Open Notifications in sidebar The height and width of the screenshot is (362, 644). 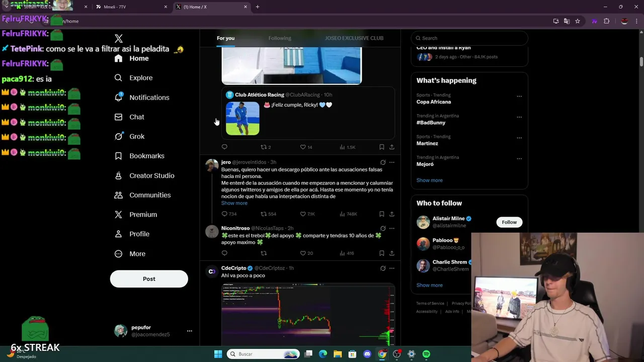(x=142, y=98)
